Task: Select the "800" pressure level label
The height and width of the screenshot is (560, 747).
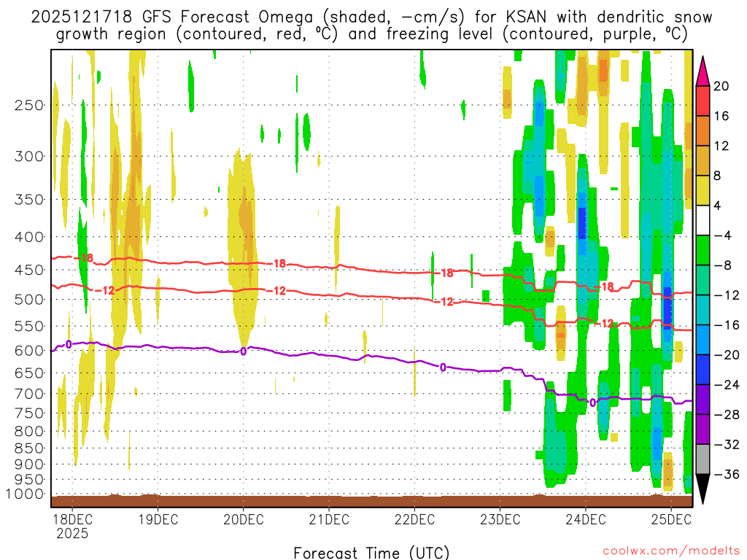Action: coord(29,431)
